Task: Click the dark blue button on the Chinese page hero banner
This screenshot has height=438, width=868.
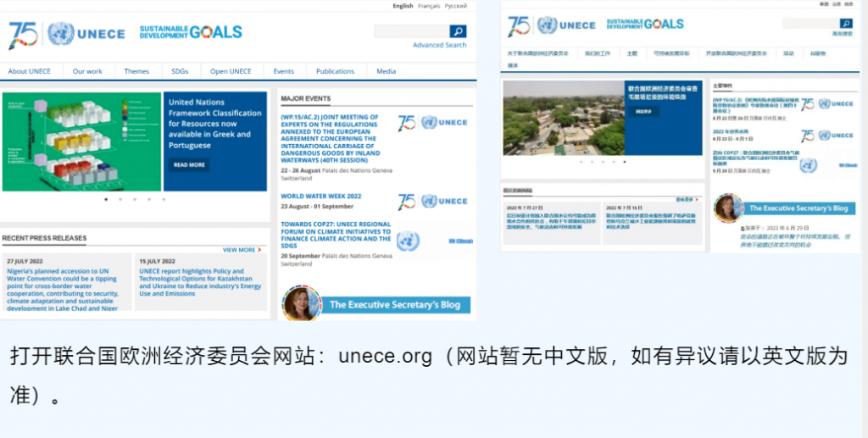Action: point(643,112)
